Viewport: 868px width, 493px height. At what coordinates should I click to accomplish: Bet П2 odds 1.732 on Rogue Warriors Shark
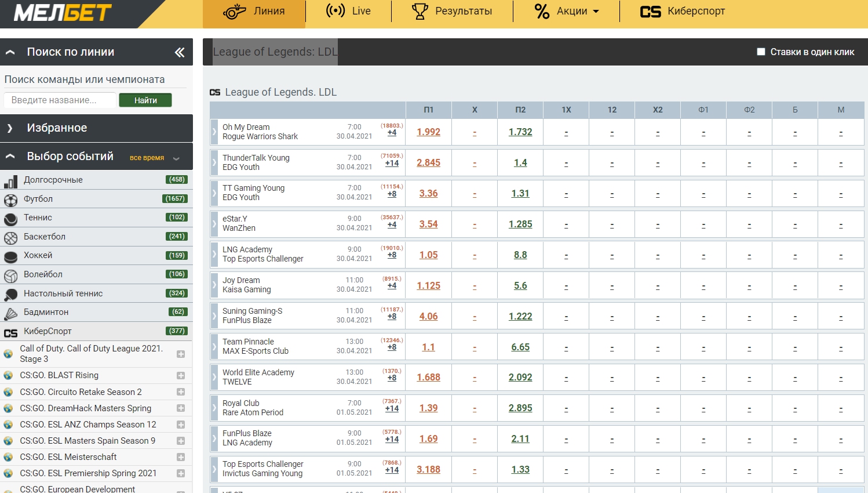point(520,132)
